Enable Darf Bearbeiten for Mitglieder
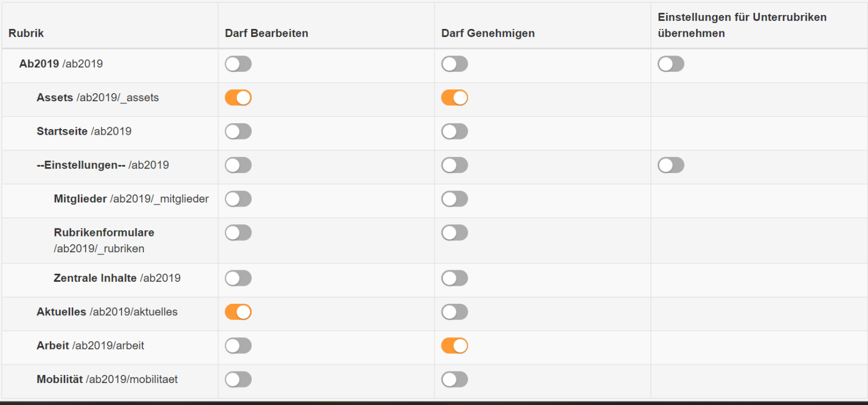Viewport: 868px width, 405px height. click(x=238, y=199)
